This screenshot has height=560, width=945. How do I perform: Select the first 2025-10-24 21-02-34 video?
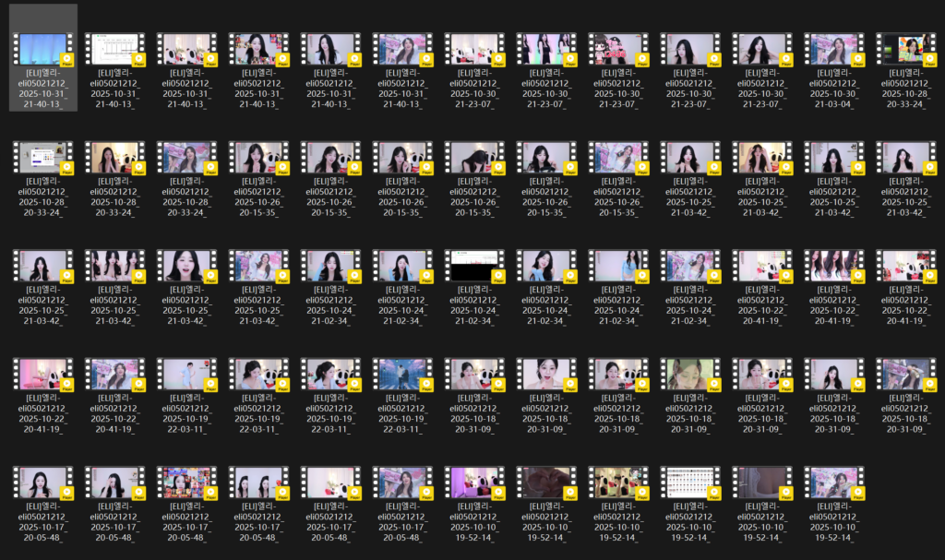click(331, 266)
